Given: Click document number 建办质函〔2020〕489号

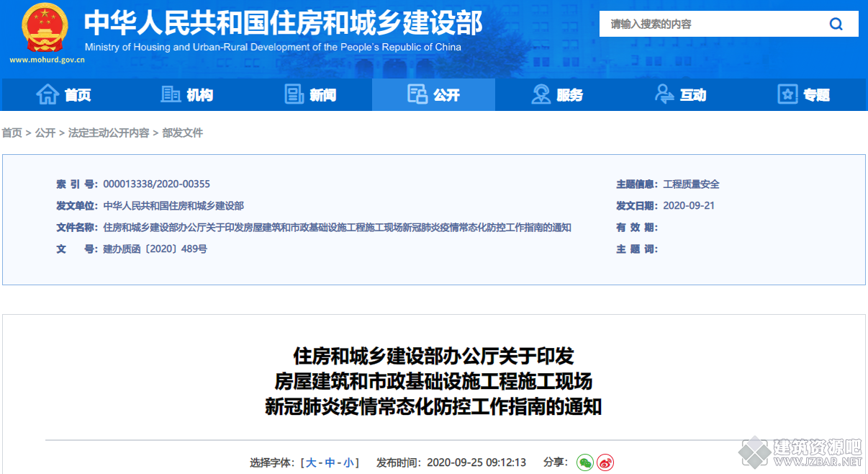Looking at the screenshot, I should [155, 249].
